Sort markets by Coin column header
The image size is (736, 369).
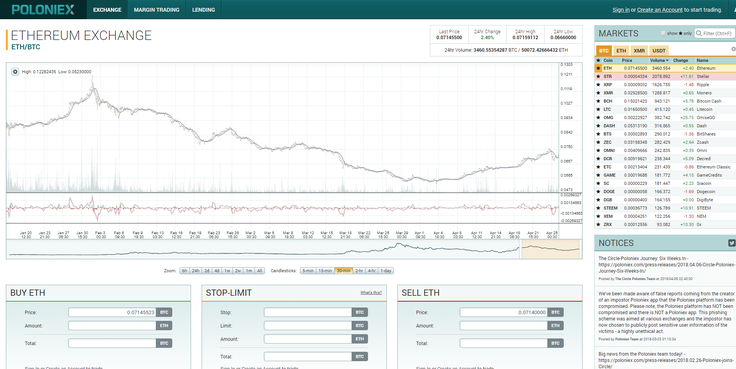[608, 61]
